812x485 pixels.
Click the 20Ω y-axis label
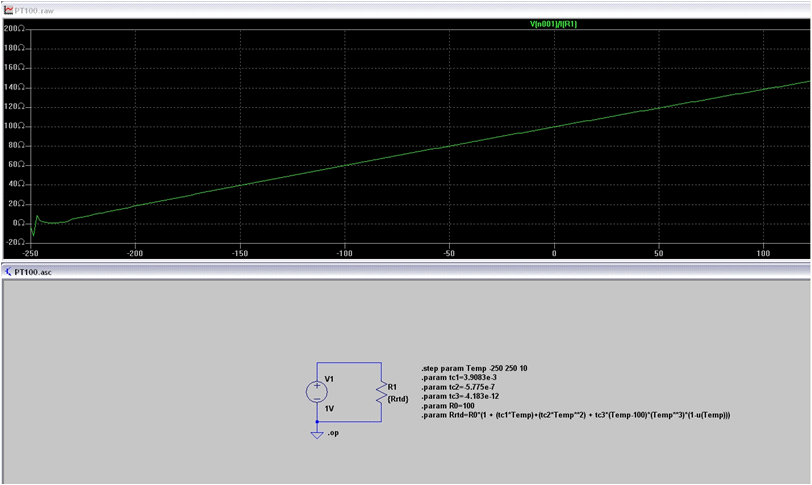click(x=16, y=204)
